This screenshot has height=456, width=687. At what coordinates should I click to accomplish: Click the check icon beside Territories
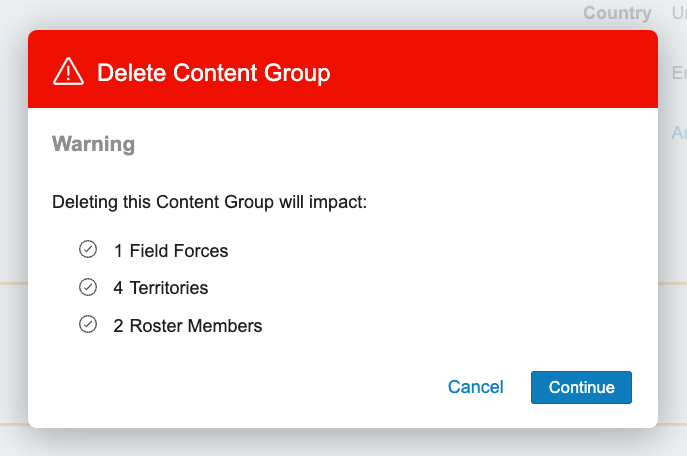(88, 287)
